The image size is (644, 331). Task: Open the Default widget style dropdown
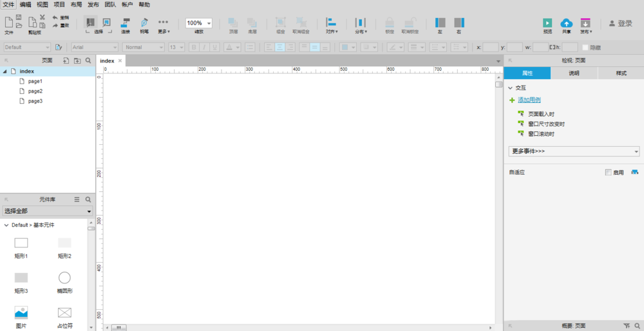tap(27, 47)
